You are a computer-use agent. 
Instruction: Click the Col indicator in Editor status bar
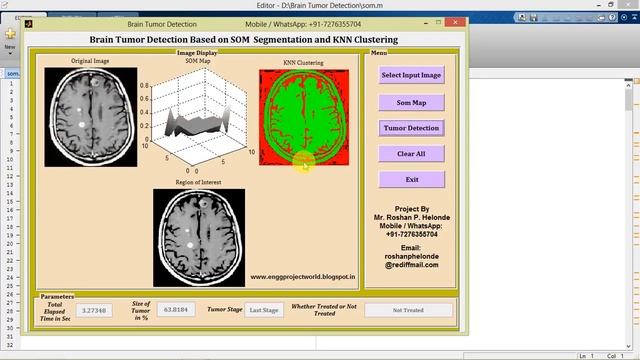point(614,356)
